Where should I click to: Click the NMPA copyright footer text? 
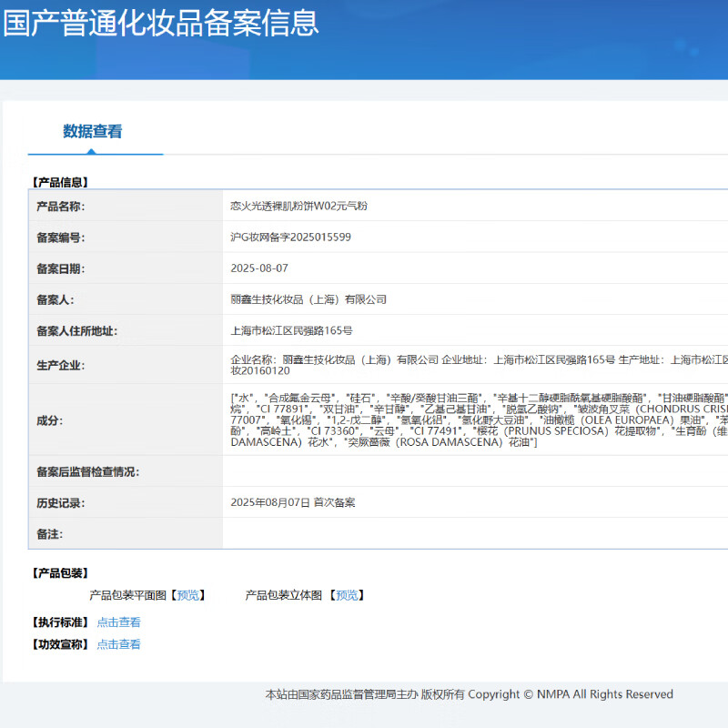coord(469,694)
